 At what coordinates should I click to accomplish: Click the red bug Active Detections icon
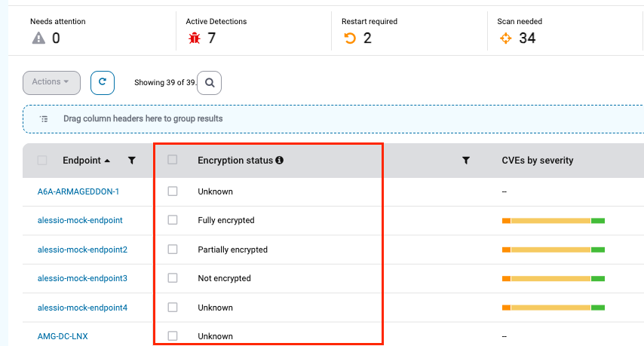point(195,38)
